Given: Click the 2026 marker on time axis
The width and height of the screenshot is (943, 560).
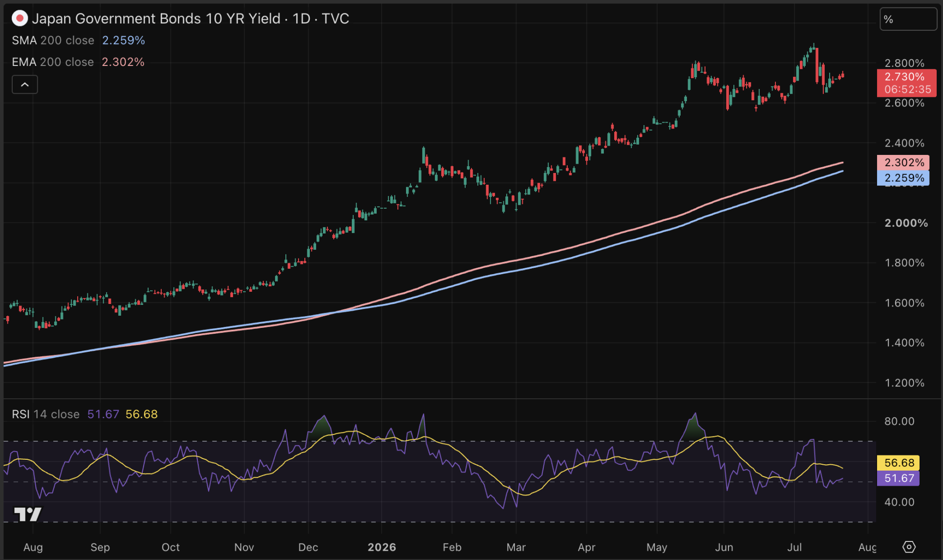Looking at the screenshot, I should (x=382, y=547).
